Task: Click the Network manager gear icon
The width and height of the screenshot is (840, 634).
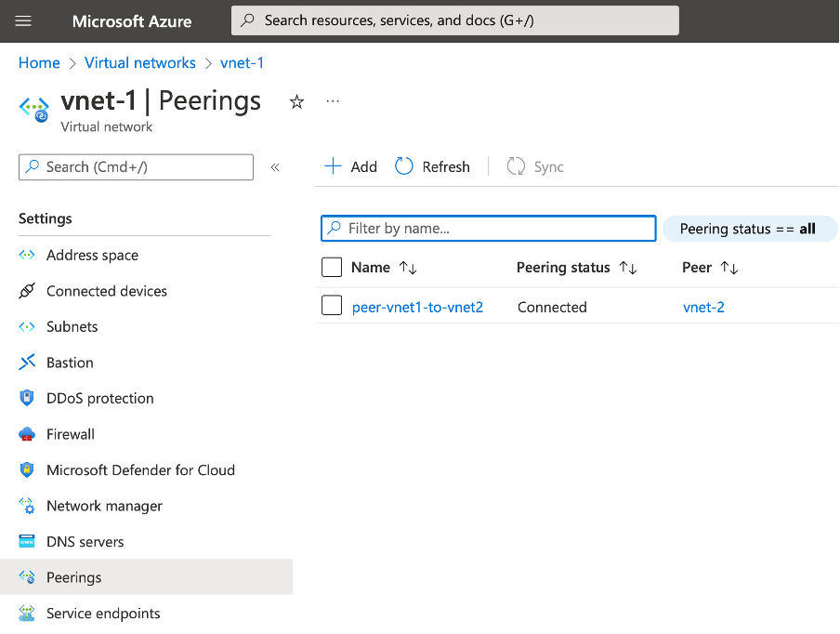Action: pyautogui.click(x=27, y=506)
